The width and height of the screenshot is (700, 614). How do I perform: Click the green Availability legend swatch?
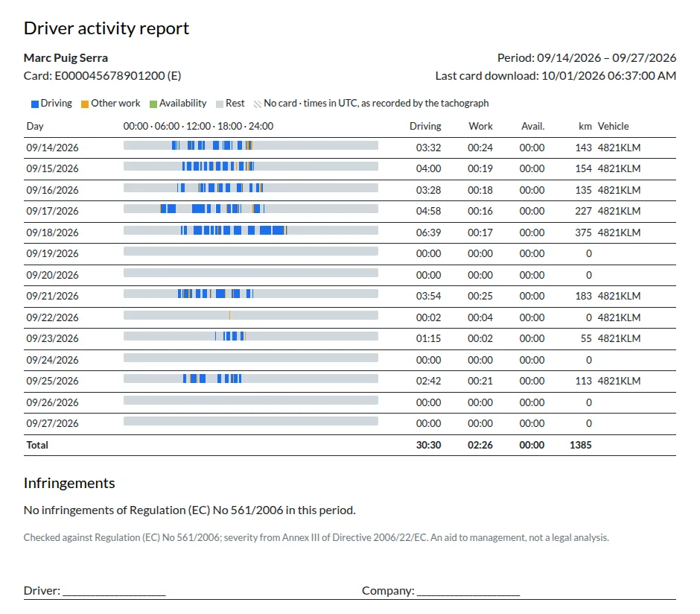coord(153,104)
